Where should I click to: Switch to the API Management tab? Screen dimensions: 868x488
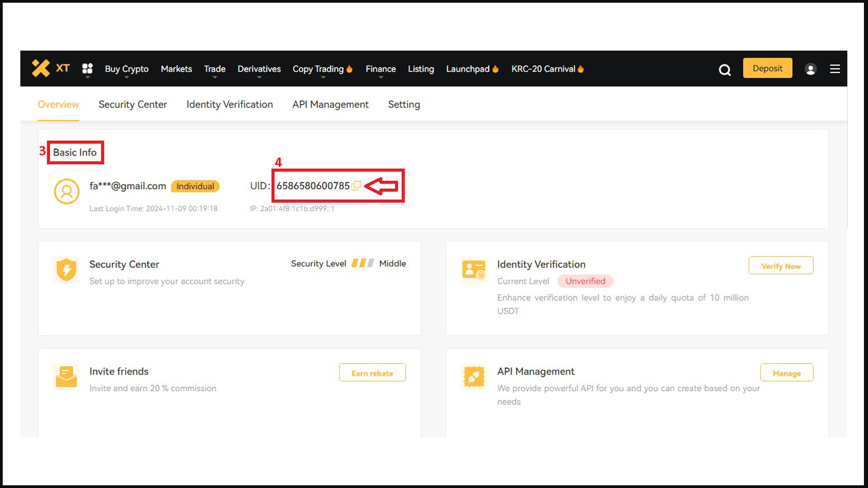coord(330,104)
